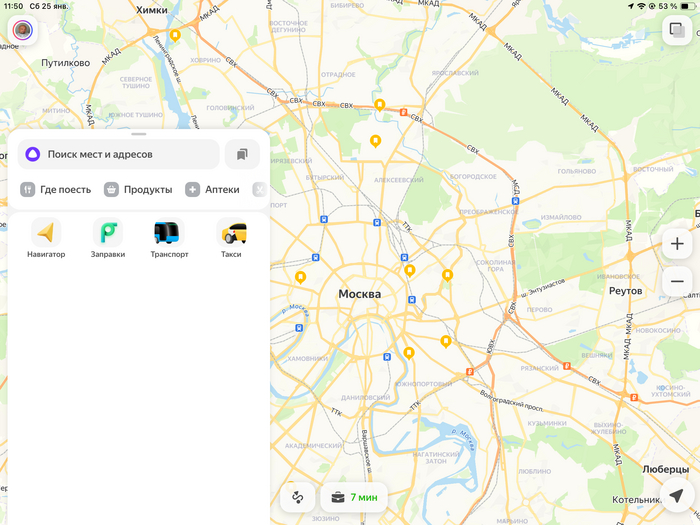Select the bookmark pin near Отрадное on the СВХ road
Image resolution: width=700 pixels, height=525 pixels.
379,105
